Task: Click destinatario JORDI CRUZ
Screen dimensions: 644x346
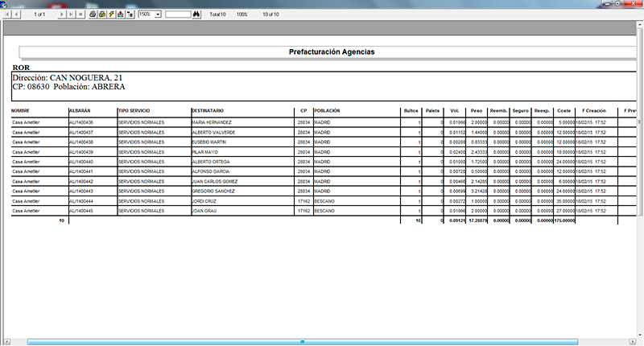Action: tap(204, 201)
